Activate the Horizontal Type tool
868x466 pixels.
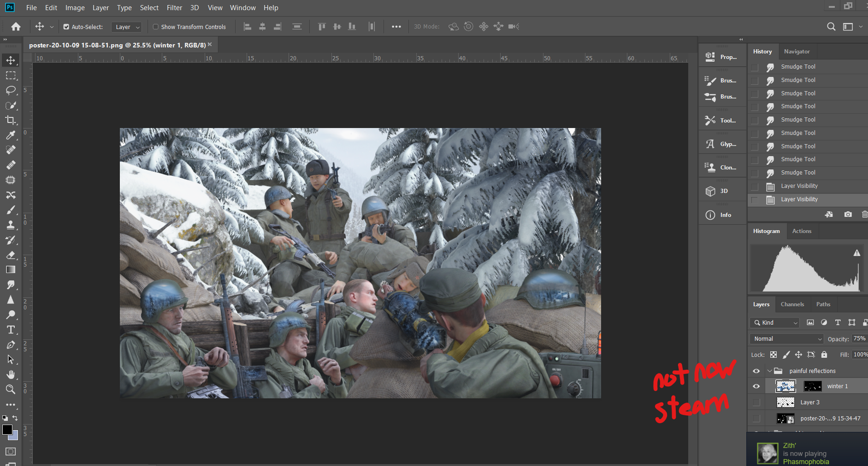click(11, 330)
